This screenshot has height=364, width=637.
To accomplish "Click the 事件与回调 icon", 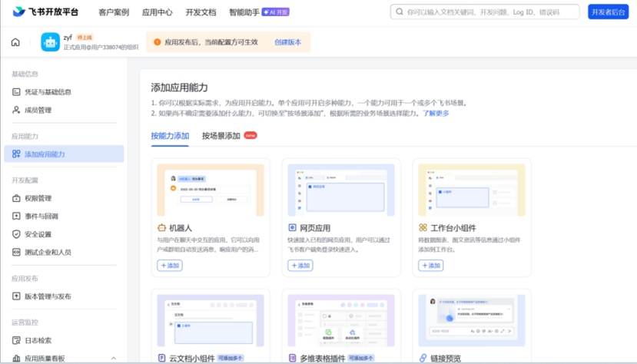I will [x=16, y=217].
